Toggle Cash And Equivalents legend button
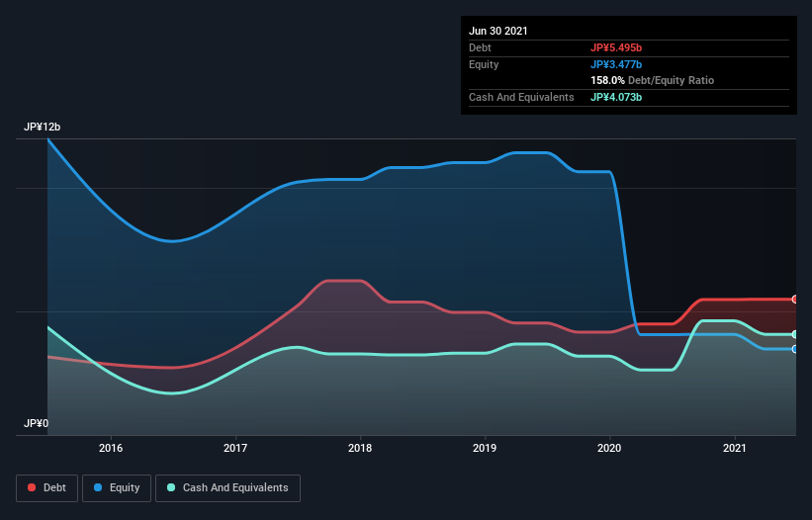 click(x=227, y=488)
